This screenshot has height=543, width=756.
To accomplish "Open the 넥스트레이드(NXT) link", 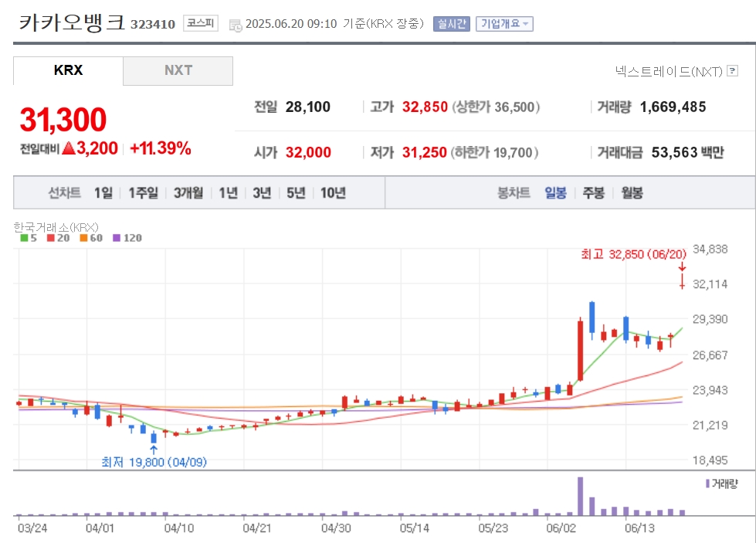I will tap(669, 71).
